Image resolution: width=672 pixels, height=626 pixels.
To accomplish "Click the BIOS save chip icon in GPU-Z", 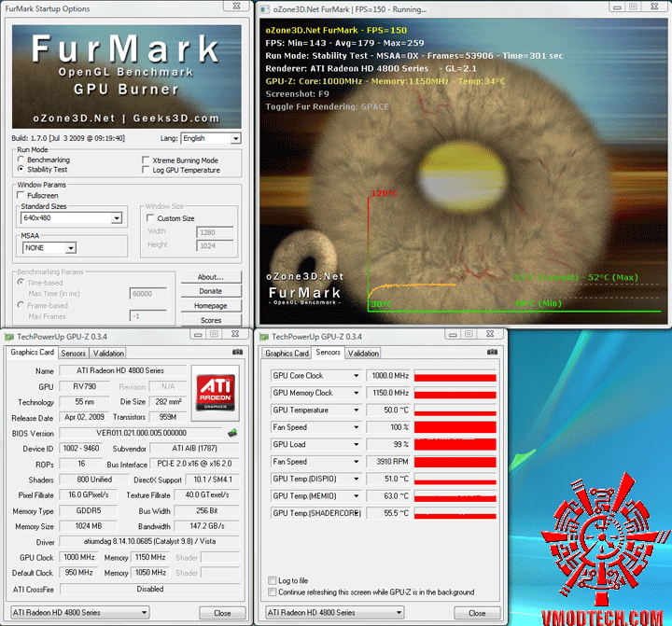I will (232, 433).
